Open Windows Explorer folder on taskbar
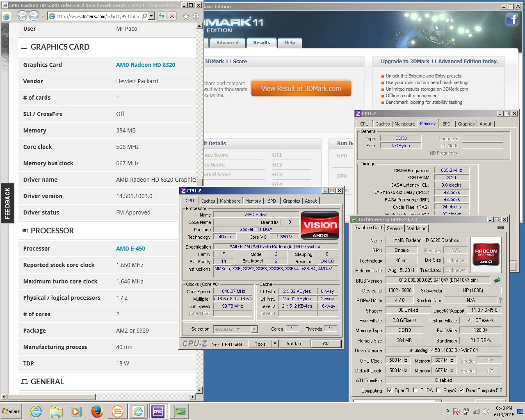Viewport: 525px width, 420px height. [56, 411]
